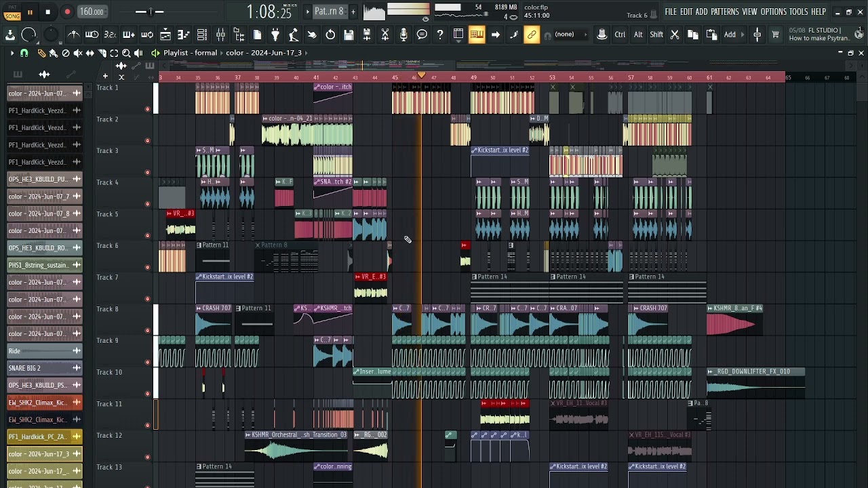Select the playlist Slip tool
Screen dimensions: 868x488
click(90, 53)
